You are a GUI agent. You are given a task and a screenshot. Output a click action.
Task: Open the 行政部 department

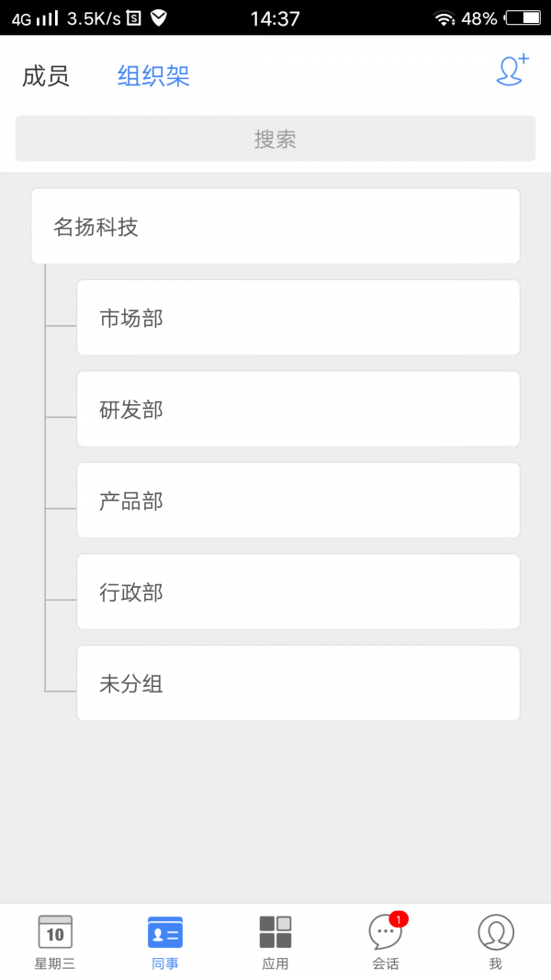[x=298, y=591]
